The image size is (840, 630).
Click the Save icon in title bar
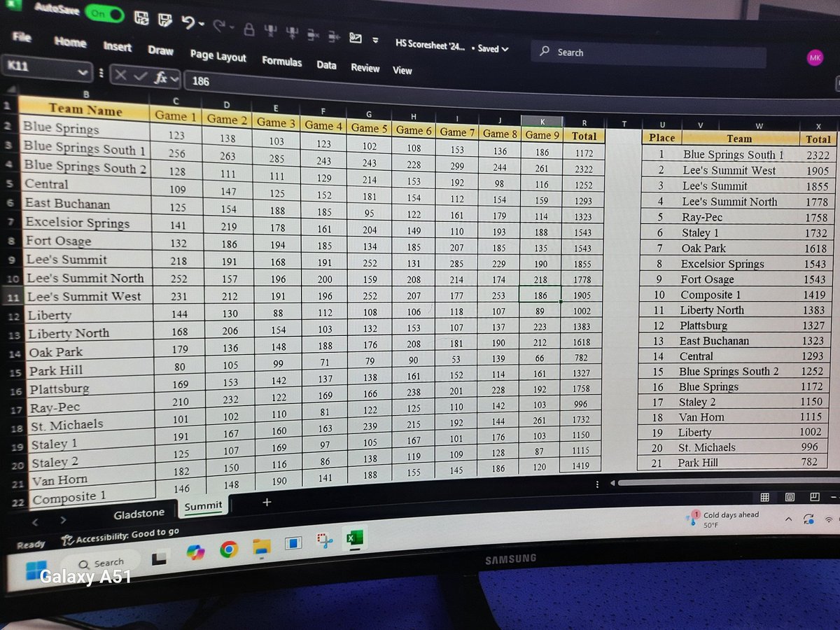pyautogui.click(x=141, y=18)
